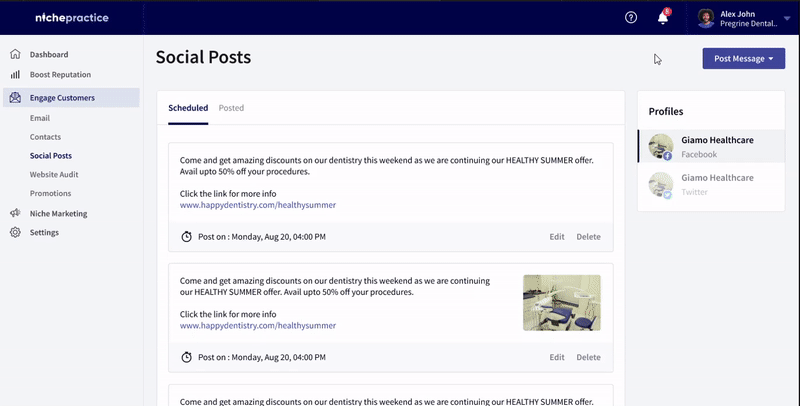Edit the second scheduled post with image

[x=557, y=357]
